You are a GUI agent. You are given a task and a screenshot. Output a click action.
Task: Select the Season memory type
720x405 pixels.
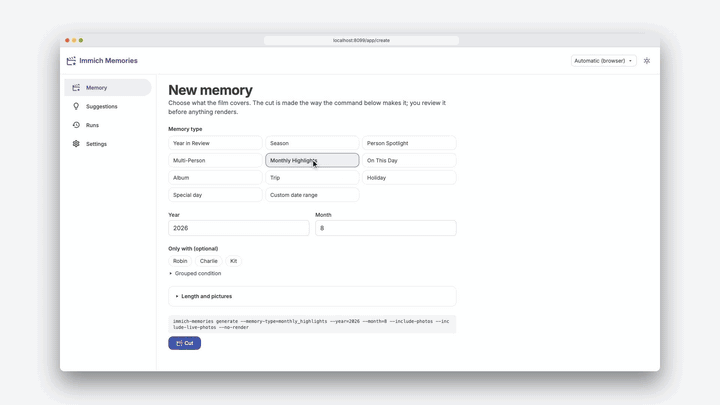pyautogui.click(x=312, y=143)
